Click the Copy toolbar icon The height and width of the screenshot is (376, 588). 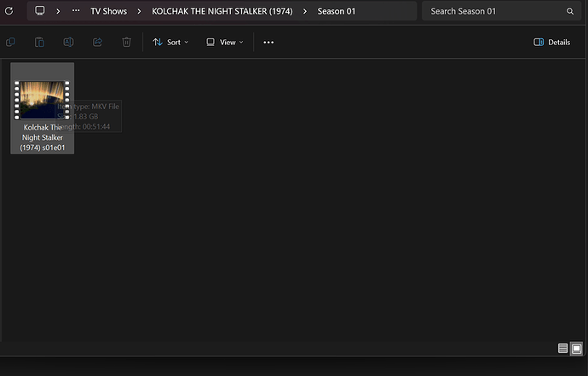(10, 42)
